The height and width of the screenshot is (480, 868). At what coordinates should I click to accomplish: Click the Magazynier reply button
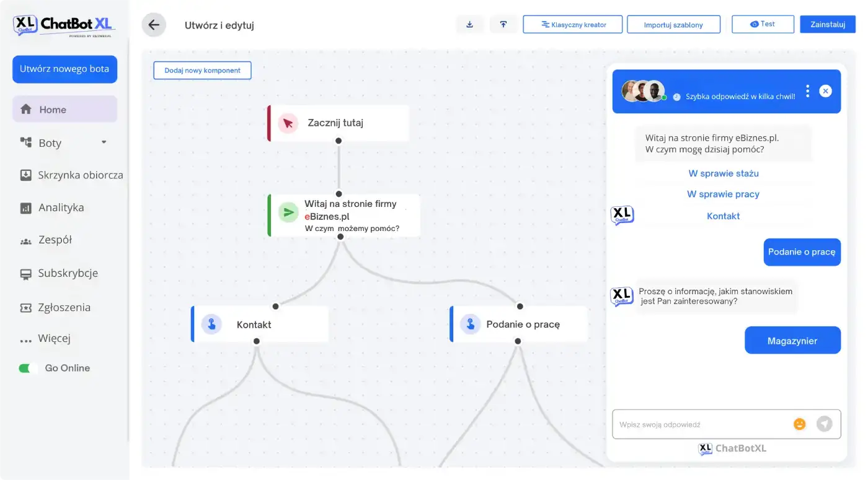pyautogui.click(x=792, y=341)
